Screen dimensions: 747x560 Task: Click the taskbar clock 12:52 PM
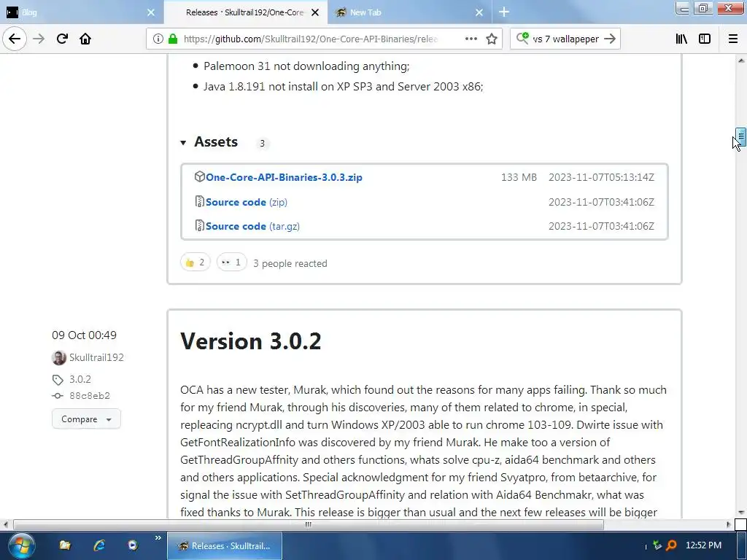pos(703,545)
